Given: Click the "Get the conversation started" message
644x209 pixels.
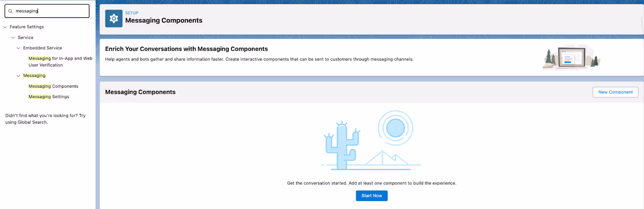Looking at the screenshot, I should 372,183.
